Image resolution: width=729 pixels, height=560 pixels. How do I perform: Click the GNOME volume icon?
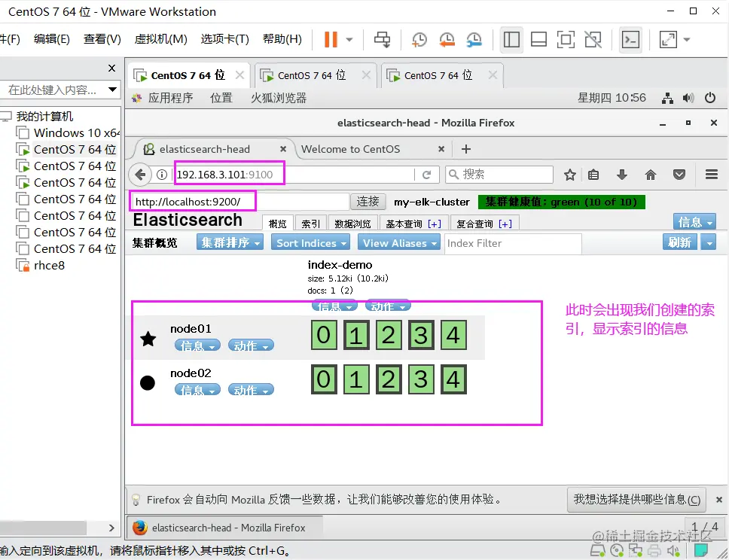point(688,98)
